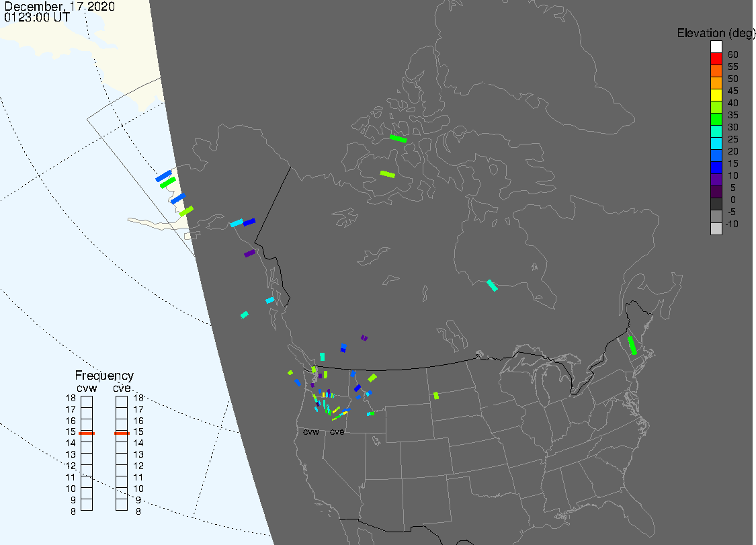Click the 'cvw' station label on the map
The height and width of the screenshot is (545, 756).
[311, 431]
